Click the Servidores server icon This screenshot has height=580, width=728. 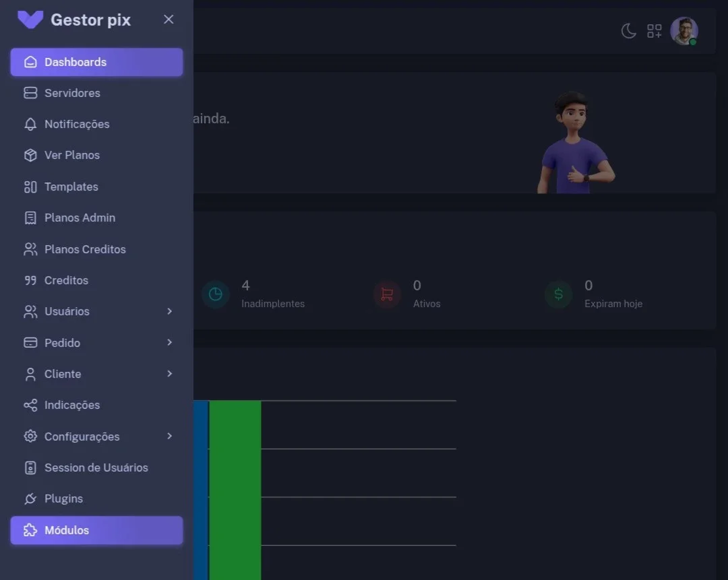30,93
